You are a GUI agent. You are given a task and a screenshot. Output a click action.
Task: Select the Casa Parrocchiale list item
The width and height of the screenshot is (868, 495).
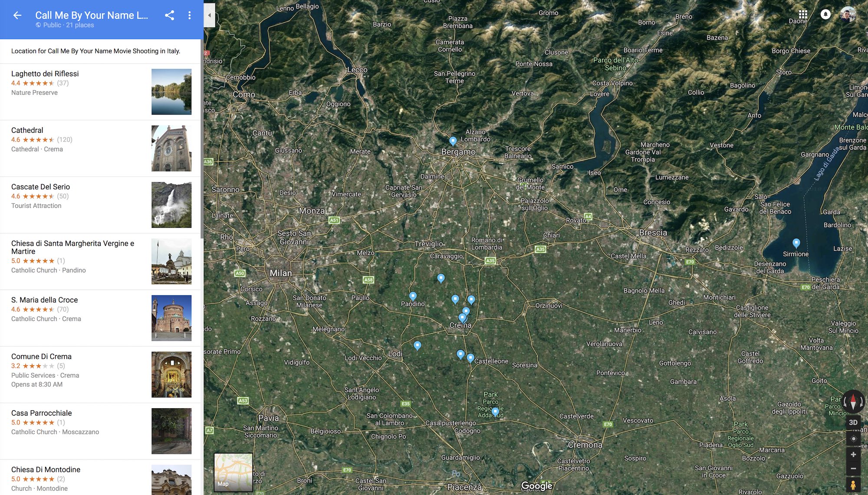[100, 431]
